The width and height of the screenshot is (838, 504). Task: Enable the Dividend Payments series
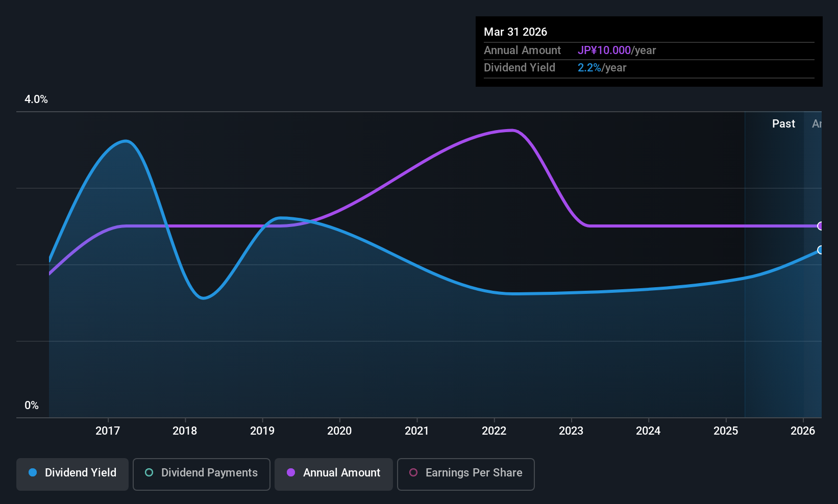[x=202, y=474]
